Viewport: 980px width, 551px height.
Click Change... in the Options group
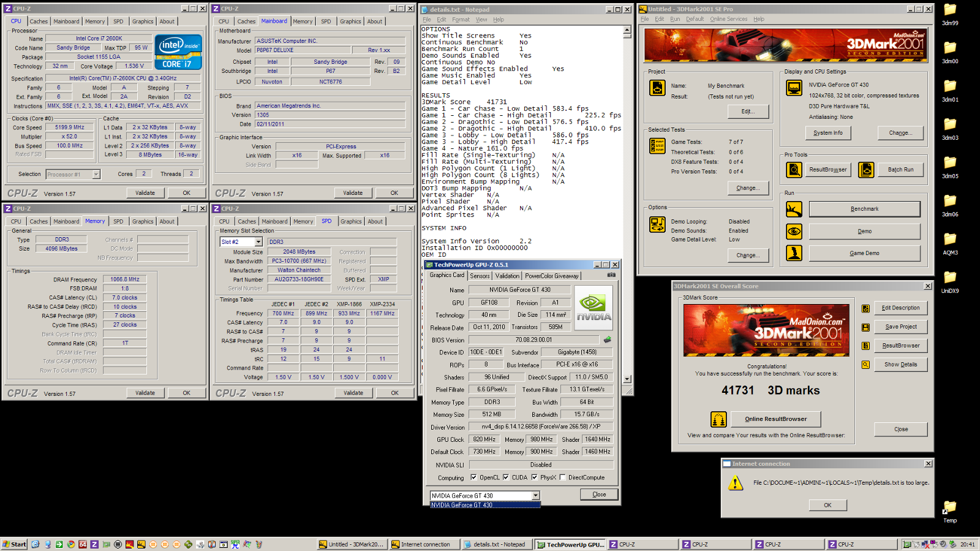point(748,256)
